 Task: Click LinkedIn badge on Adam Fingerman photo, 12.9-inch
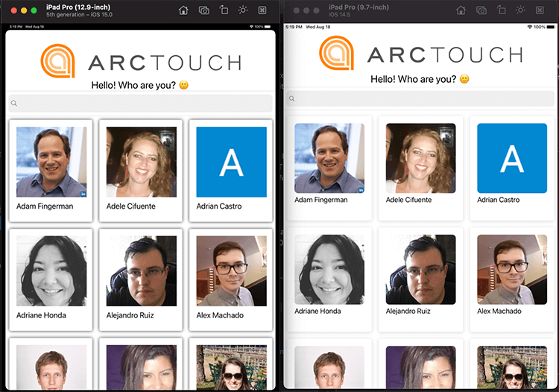83,194
